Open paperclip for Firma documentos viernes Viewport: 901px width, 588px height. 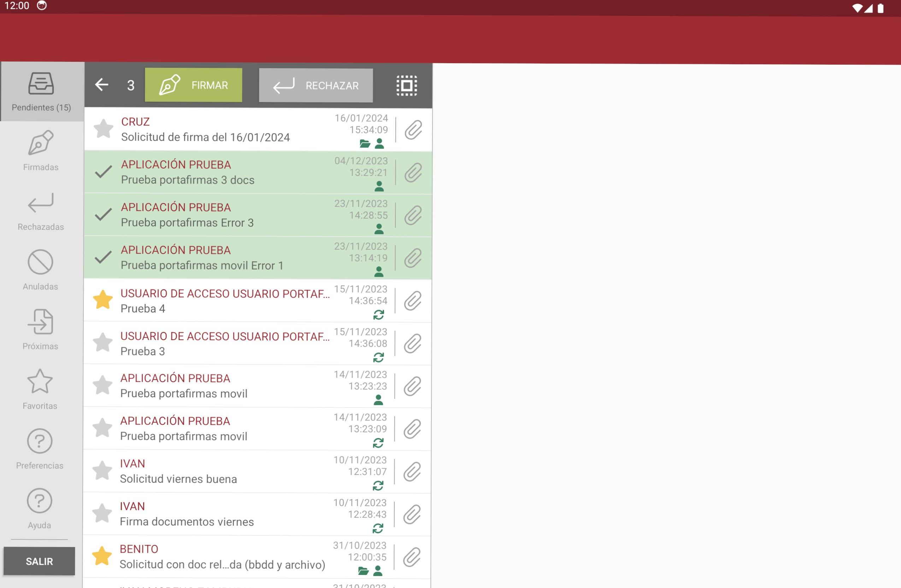click(x=412, y=515)
